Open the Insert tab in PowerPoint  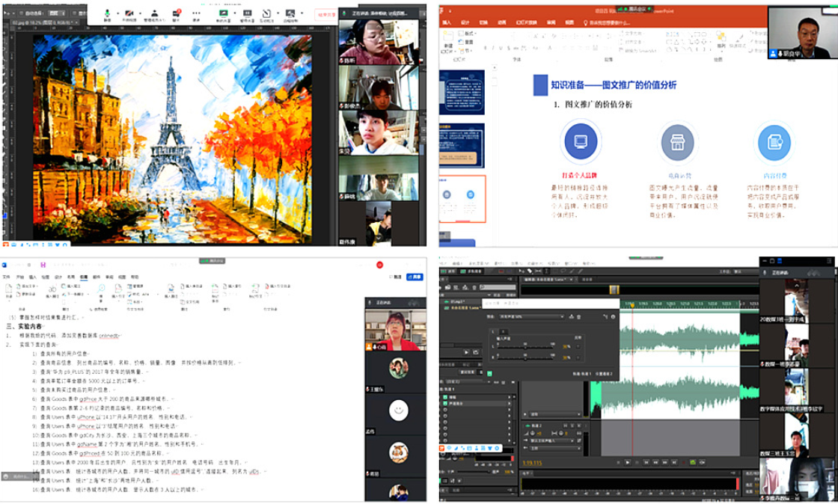[x=448, y=23]
